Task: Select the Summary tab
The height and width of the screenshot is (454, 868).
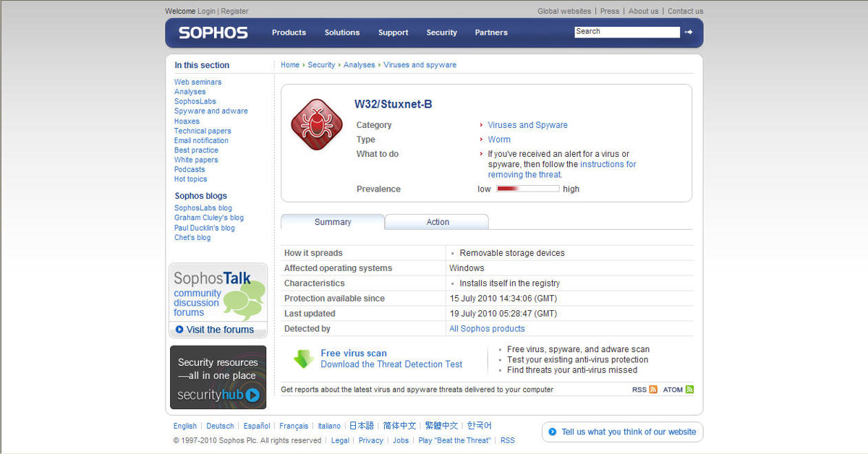Action: pyautogui.click(x=333, y=222)
